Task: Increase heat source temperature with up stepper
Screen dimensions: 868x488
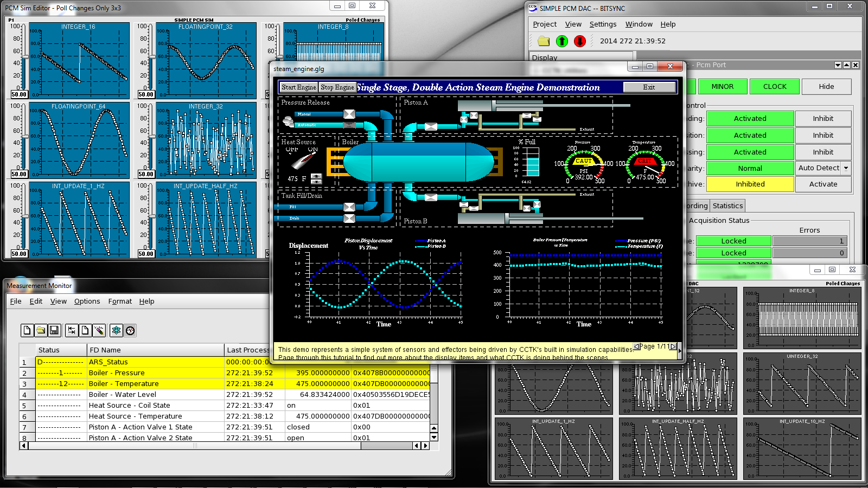Action: pyautogui.click(x=317, y=176)
